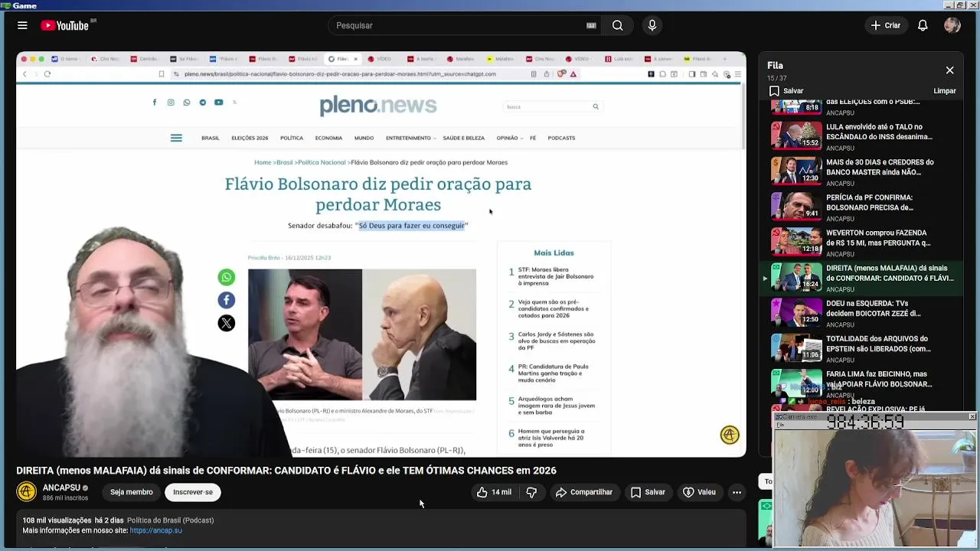The width and height of the screenshot is (980, 551).
Task: Click MUNDO nav item on pleno.news
Action: pyautogui.click(x=364, y=138)
